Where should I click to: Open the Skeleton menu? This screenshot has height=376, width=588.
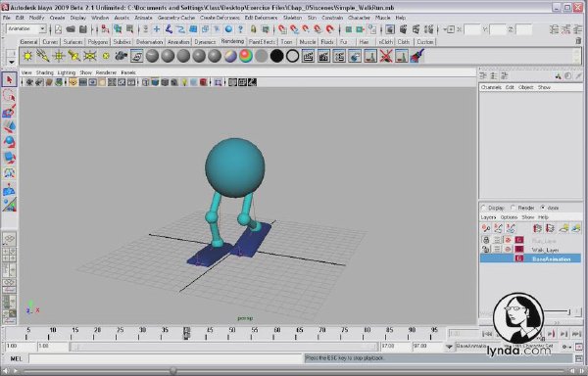point(292,18)
